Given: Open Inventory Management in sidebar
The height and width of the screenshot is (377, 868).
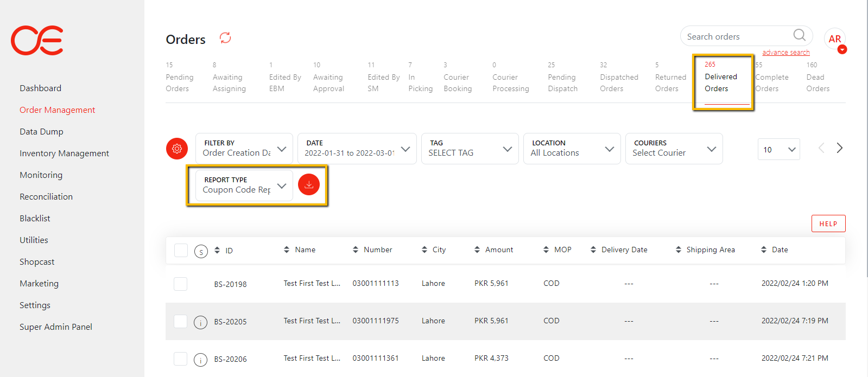Looking at the screenshot, I should coord(64,154).
